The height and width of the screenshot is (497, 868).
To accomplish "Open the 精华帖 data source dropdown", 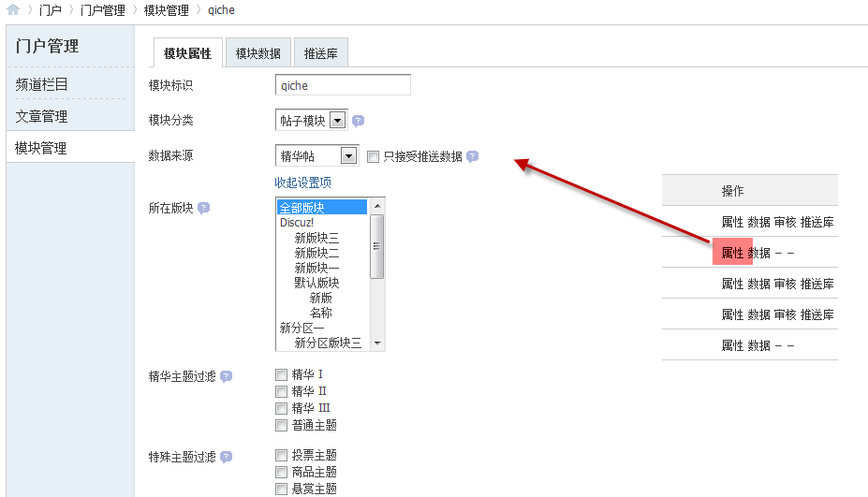I will point(348,156).
